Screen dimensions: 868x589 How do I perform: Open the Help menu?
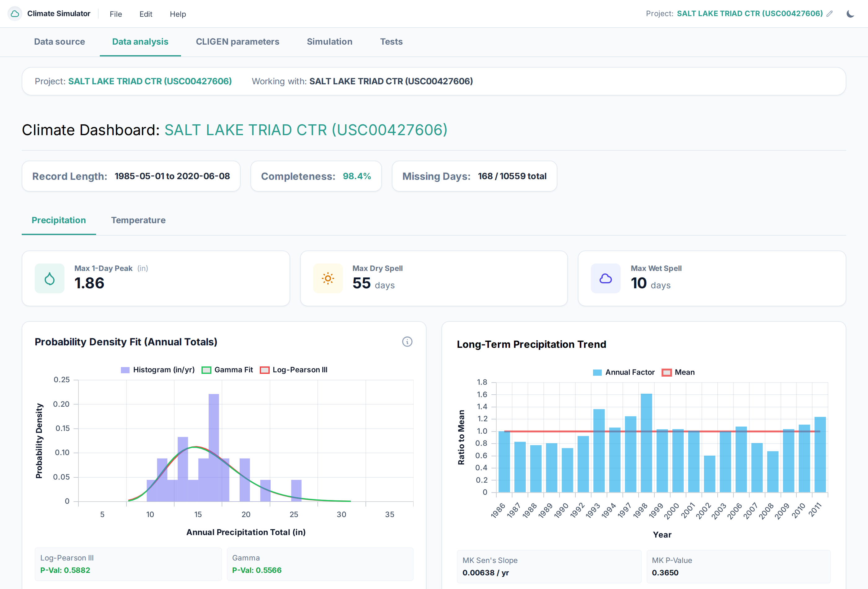pos(178,14)
